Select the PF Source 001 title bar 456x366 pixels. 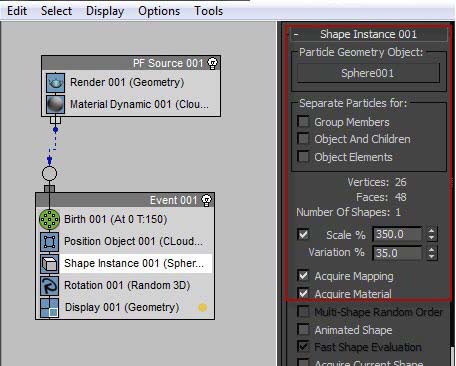[x=131, y=63]
